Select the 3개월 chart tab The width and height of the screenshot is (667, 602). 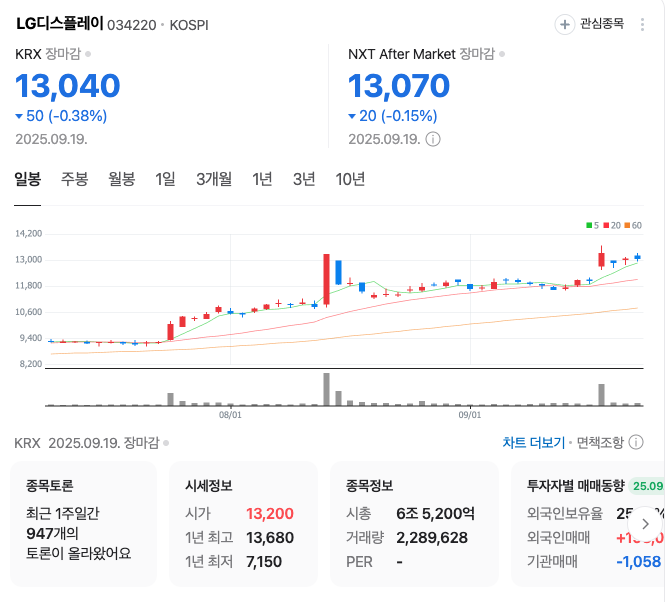coord(214,179)
